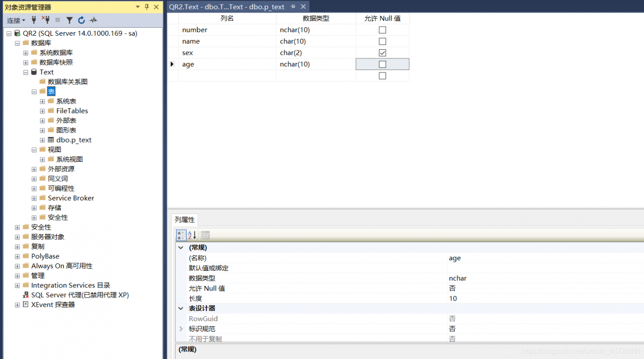This screenshot has height=359, width=644.
Task: Uncheck Allow Null checkbox for sex column
Action: tap(382, 53)
